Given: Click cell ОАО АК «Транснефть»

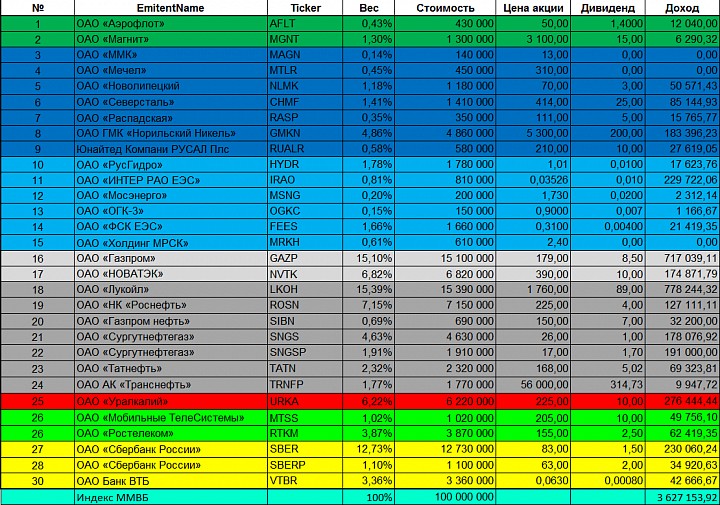Looking at the screenshot, I should 170,385.
